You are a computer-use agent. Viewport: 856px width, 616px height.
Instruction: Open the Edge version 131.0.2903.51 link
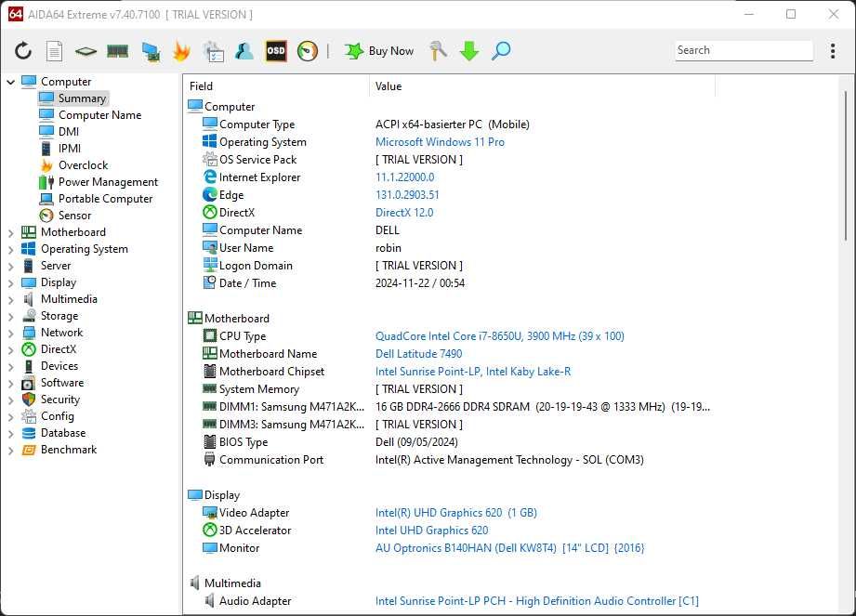(407, 195)
